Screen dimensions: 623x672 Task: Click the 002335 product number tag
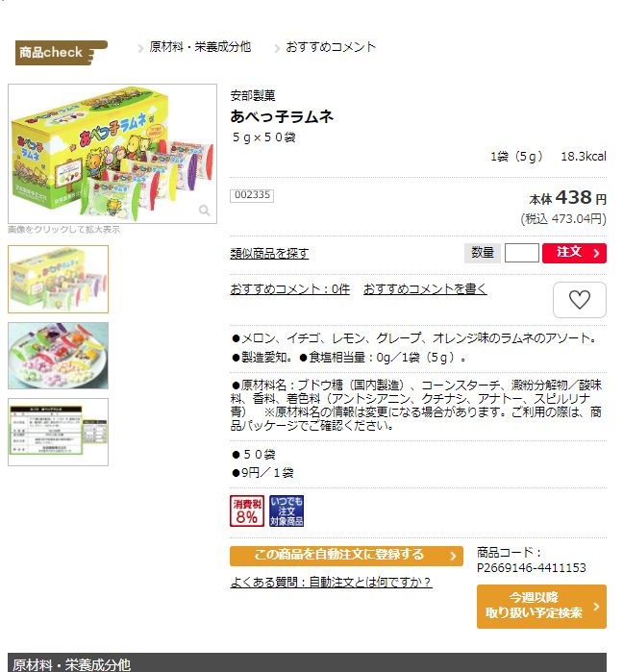tap(252, 195)
